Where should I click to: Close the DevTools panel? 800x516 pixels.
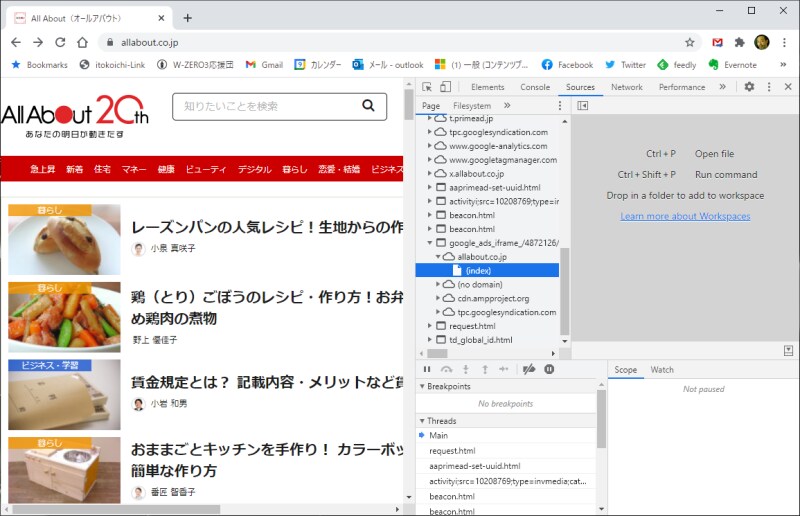[x=788, y=87]
